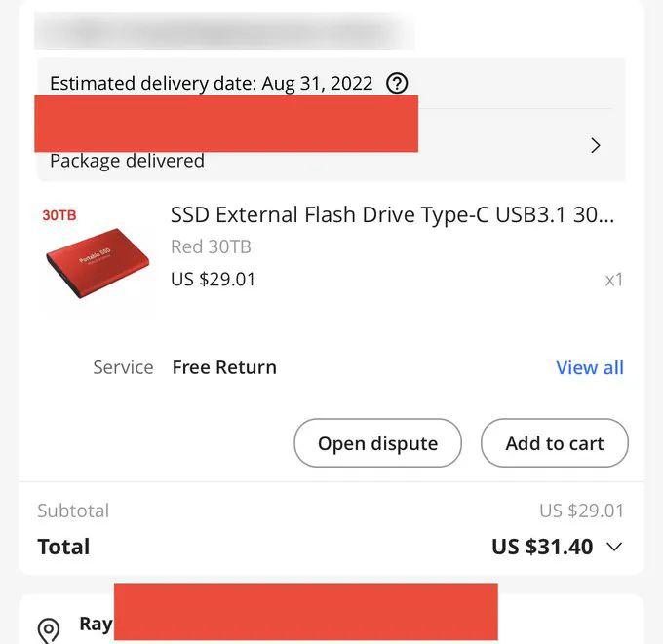Screen dimensions: 663x644
Task: Click the Subtotal label
Action: tap(73, 511)
